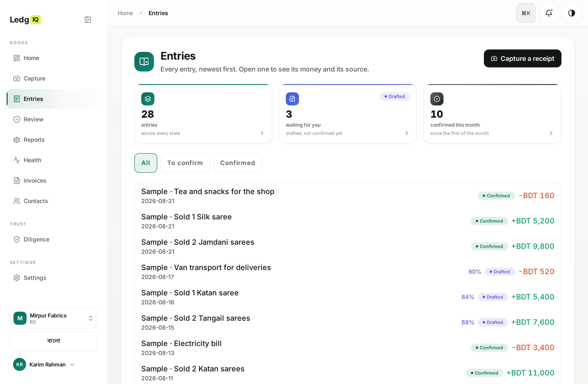Open Home in the sidebar

point(52,58)
